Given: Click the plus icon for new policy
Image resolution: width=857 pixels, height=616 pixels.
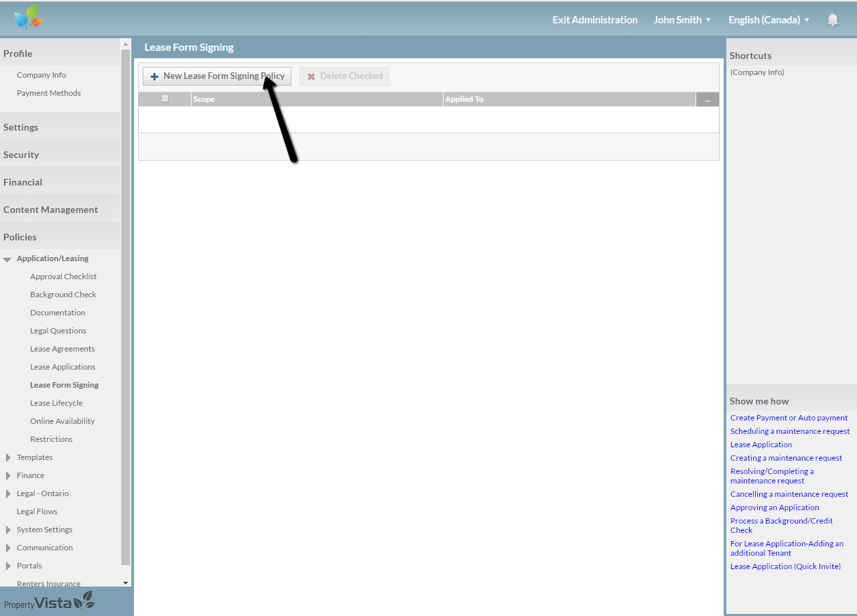Looking at the screenshot, I should [154, 76].
